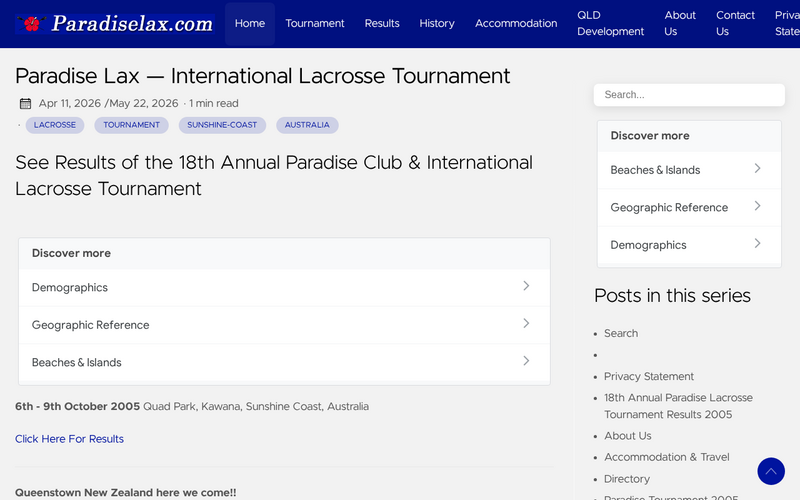Image resolution: width=800 pixels, height=500 pixels.
Task: Open the Privacy Statement series link
Action: pyautogui.click(x=649, y=377)
